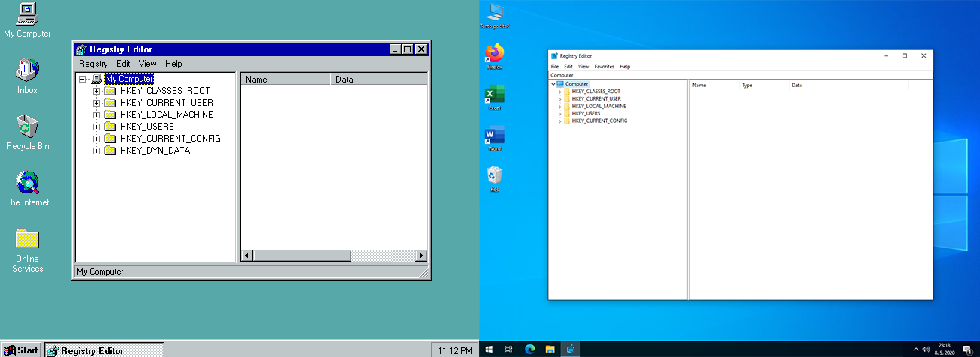Collapse the My Computer tree root node
980x357 pixels.
tap(83, 79)
